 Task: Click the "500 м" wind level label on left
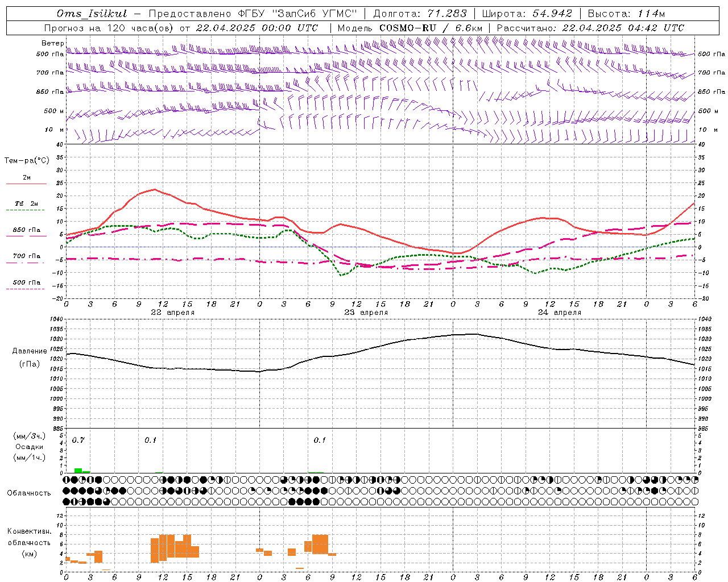click(x=54, y=111)
